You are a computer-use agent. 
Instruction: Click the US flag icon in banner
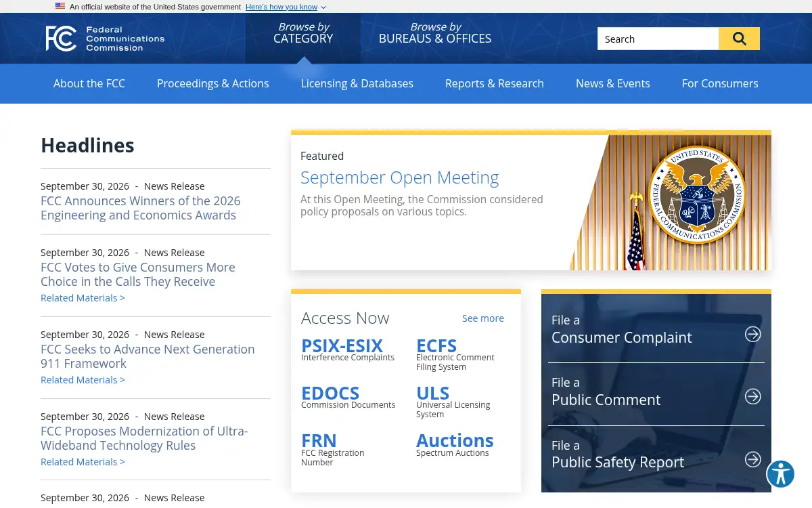click(60, 6)
